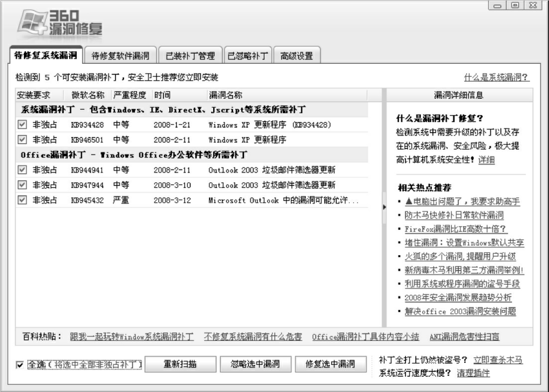Collapse the details panel with the splitter arrow
This screenshot has width=549, height=392.
pyautogui.click(x=384, y=207)
